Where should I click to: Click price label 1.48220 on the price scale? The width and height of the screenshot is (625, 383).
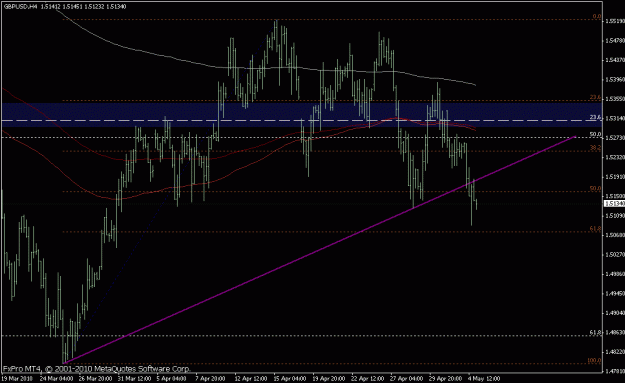615,352
